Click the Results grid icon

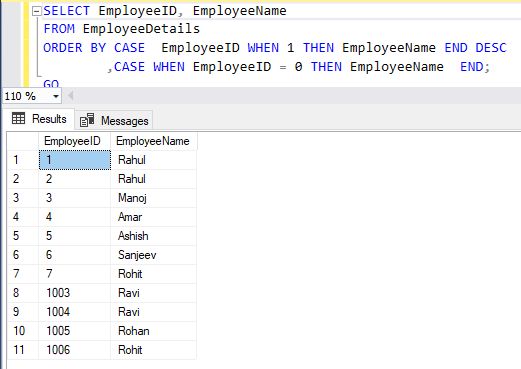click(x=18, y=118)
